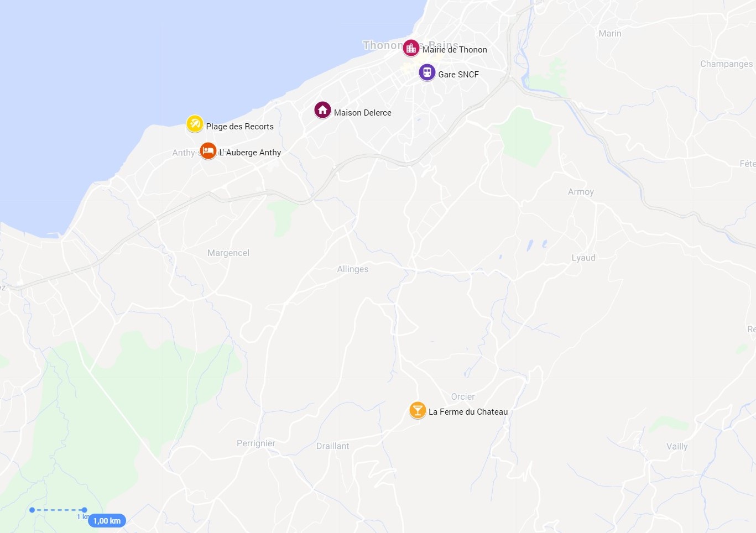Select the Gare SNCF train station pin

pyautogui.click(x=427, y=72)
